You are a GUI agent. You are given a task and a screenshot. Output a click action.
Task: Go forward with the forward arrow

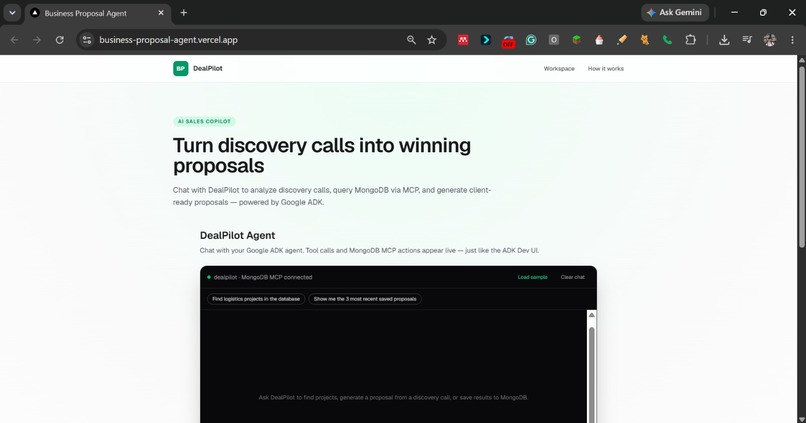pos(36,40)
